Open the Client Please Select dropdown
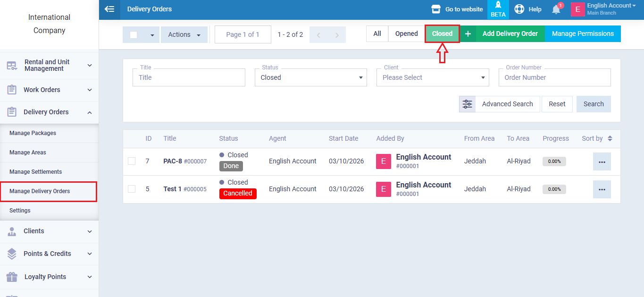The height and width of the screenshot is (297, 644). coord(432,77)
